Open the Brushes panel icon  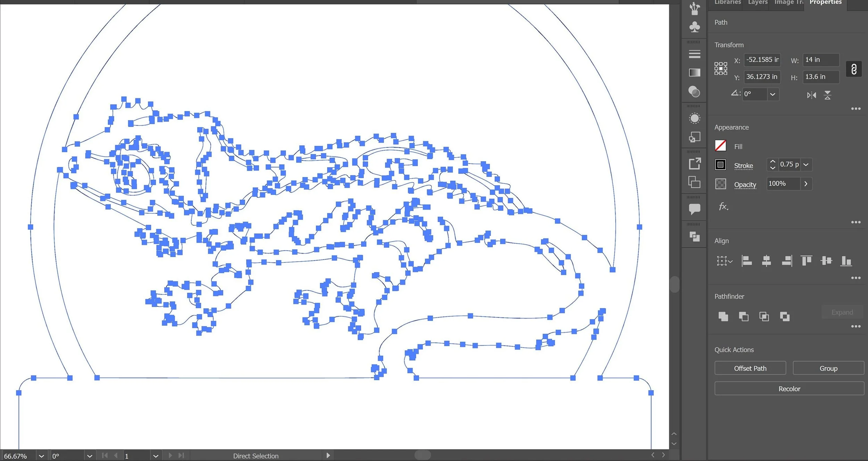point(694,8)
